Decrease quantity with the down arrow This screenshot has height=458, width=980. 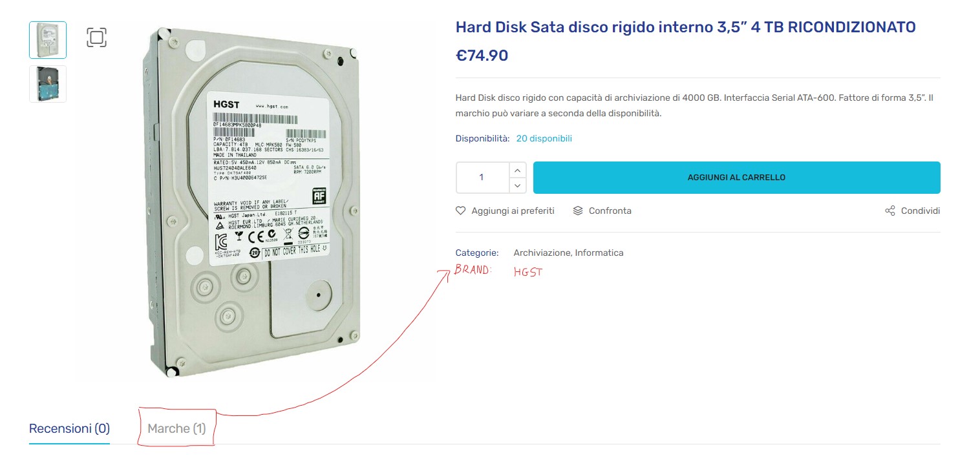[x=517, y=185]
